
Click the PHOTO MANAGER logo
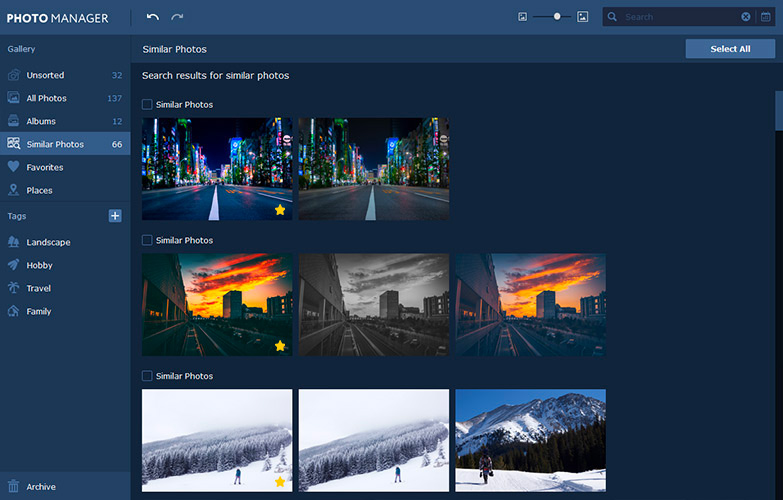pyautogui.click(x=57, y=18)
